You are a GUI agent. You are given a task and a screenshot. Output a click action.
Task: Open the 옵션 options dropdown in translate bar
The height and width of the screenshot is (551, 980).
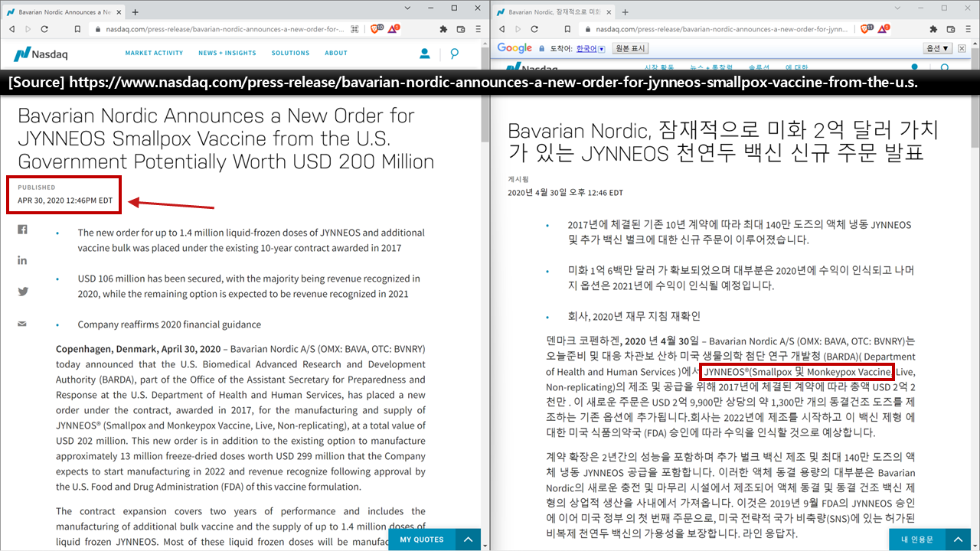[x=938, y=48]
